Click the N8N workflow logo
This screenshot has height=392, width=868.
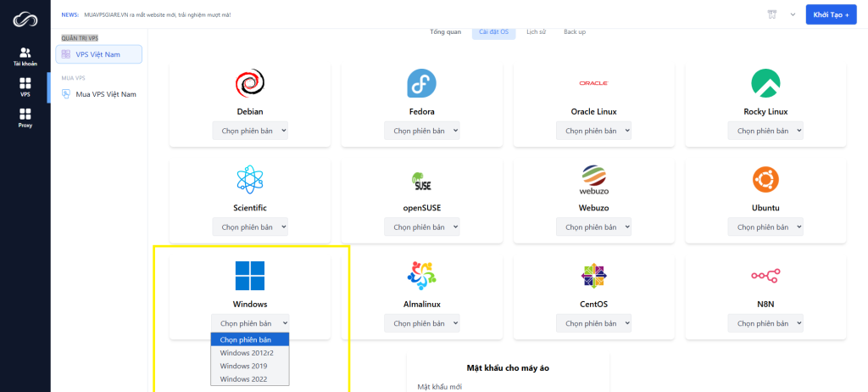tap(765, 275)
